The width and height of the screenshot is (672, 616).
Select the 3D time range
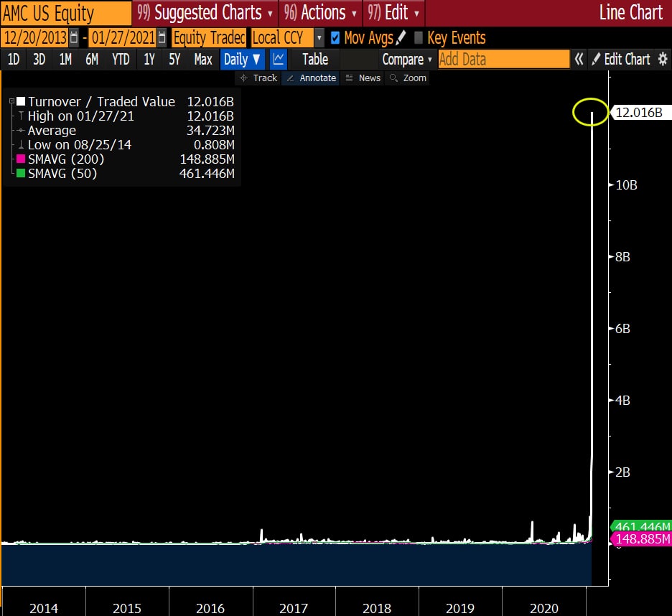[x=39, y=59]
